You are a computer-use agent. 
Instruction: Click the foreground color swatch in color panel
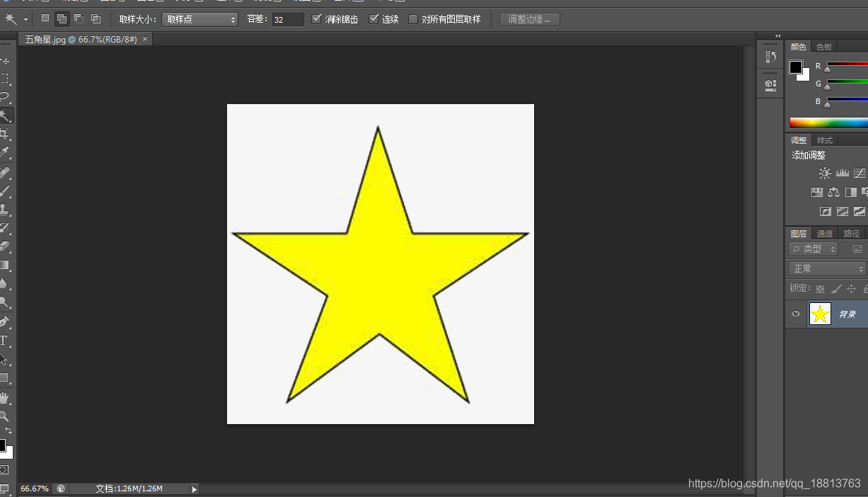pyautogui.click(x=796, y=67)
